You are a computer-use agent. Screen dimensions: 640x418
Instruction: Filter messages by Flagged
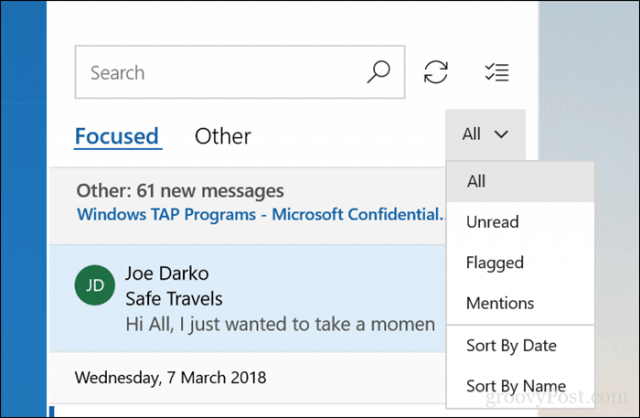[520, 262]
